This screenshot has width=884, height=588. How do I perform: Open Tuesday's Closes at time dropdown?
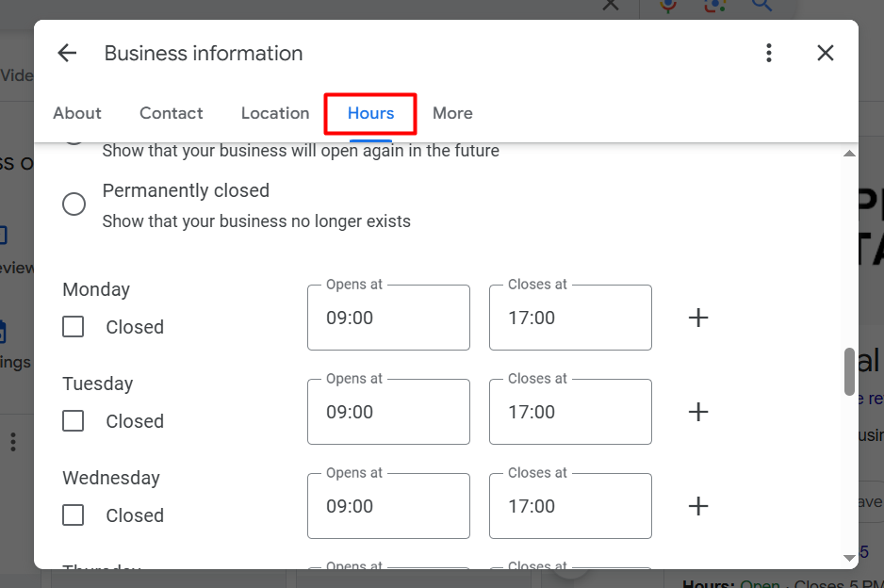570,412
